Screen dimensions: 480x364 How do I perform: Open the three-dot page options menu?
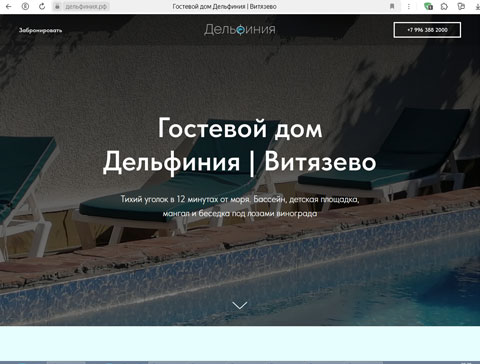(x=409, y=6)
